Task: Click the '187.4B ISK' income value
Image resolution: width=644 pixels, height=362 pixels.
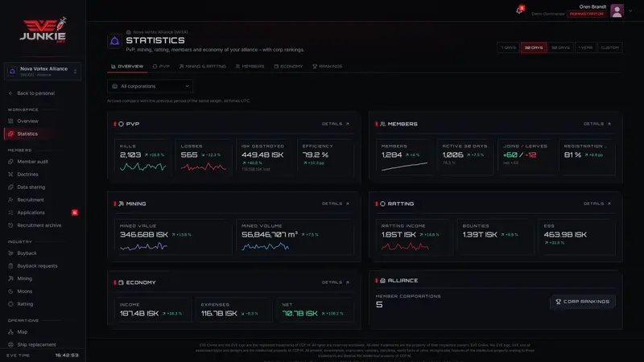Action: pyautogui.click(x=138, y=314)
